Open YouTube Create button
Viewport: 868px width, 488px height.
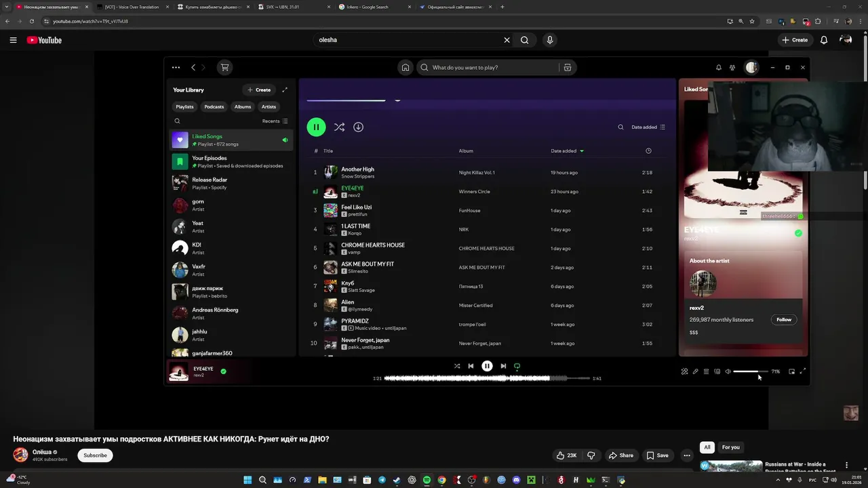pos(795,40)
